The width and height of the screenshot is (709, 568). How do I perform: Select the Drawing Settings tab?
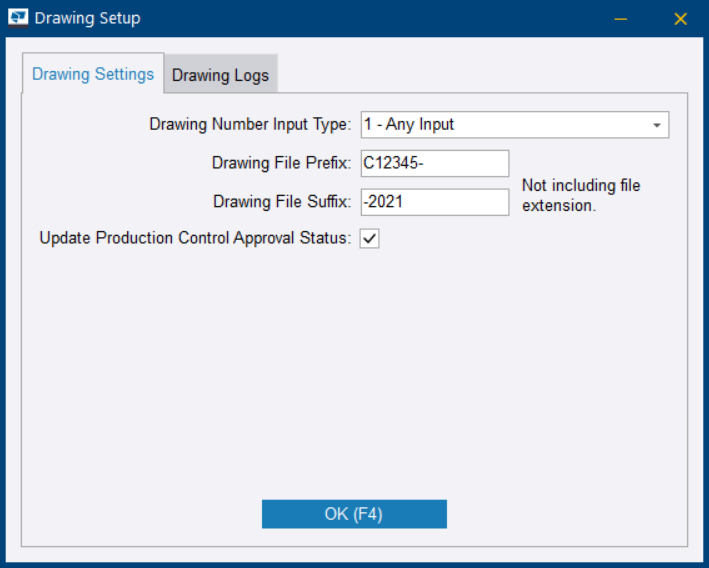click(x=93, y=74)
